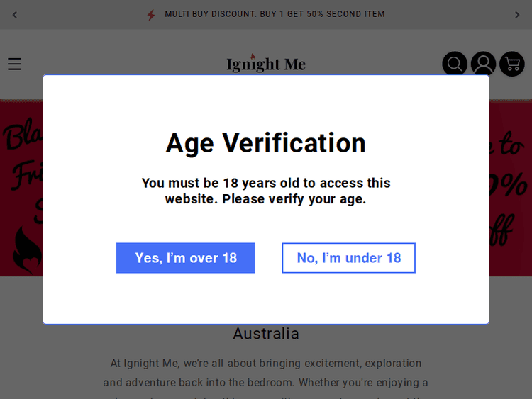Show next announcement with right arrow

click(516, 15)
